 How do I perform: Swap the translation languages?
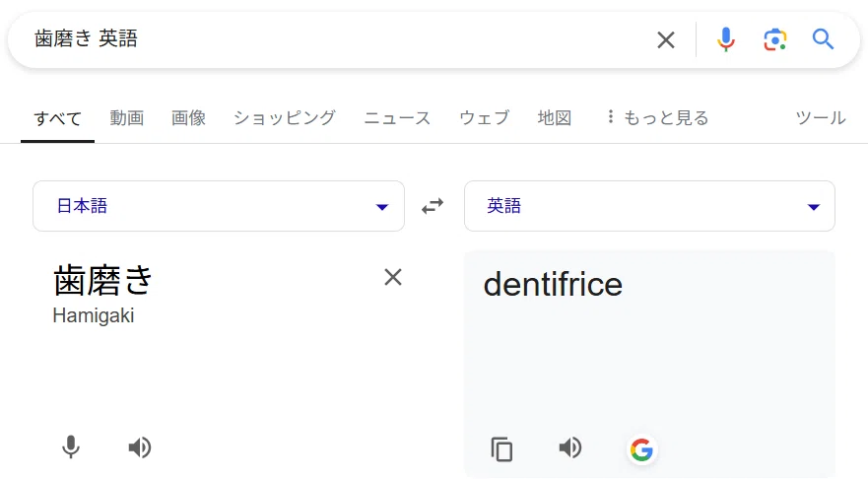(433, 206)
